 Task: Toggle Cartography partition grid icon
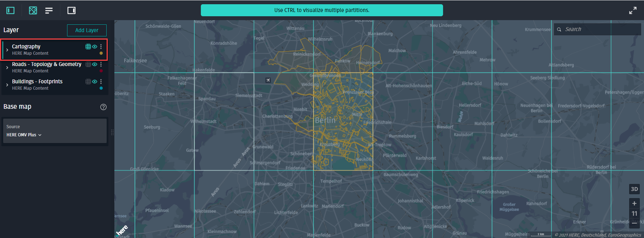[88, 47]
